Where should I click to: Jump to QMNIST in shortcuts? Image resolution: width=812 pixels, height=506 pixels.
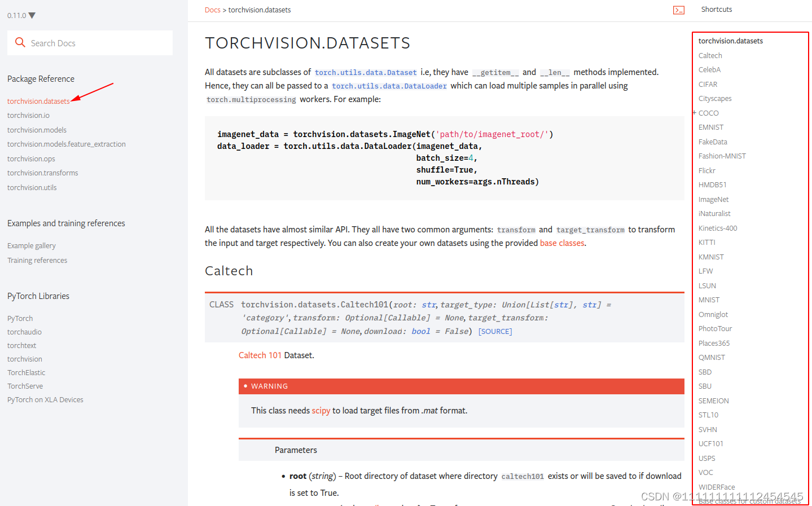point(712,358)
